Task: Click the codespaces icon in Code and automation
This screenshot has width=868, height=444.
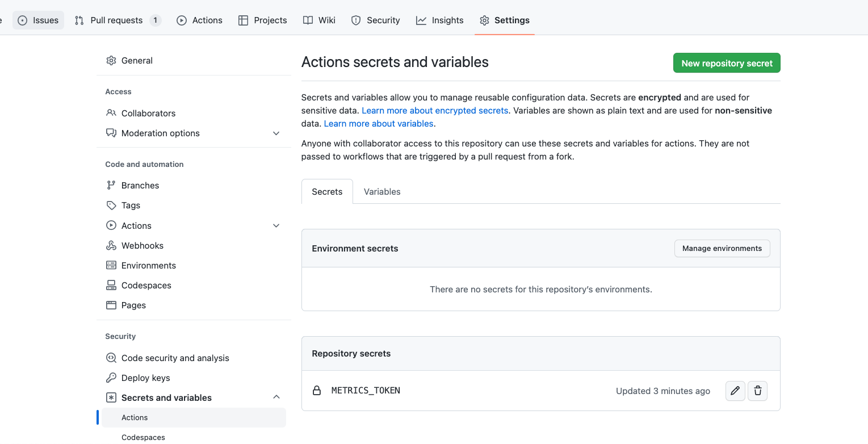Action: pos(111,285)
